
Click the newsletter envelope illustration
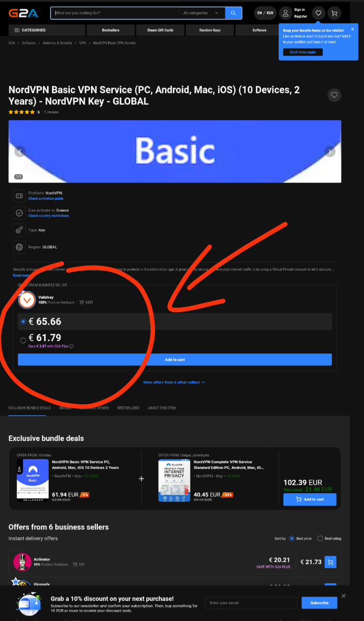point(28,603)
